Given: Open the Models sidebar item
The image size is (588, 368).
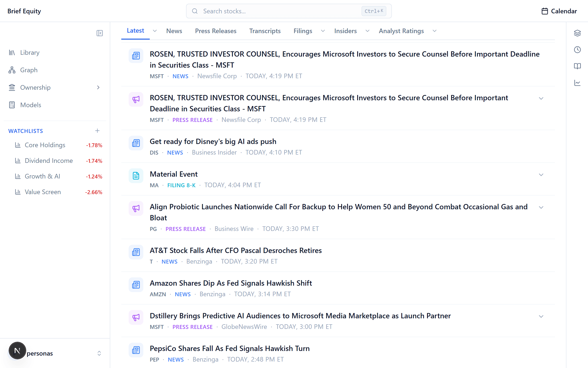Looking at the screenshot, I should pyautogui.click(x=55, y=105).
